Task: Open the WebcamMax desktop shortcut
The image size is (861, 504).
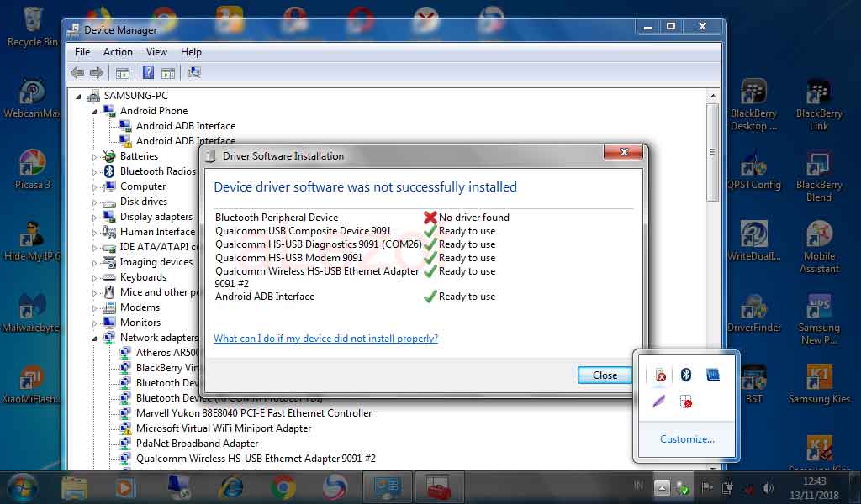Action: click(31, 99)
